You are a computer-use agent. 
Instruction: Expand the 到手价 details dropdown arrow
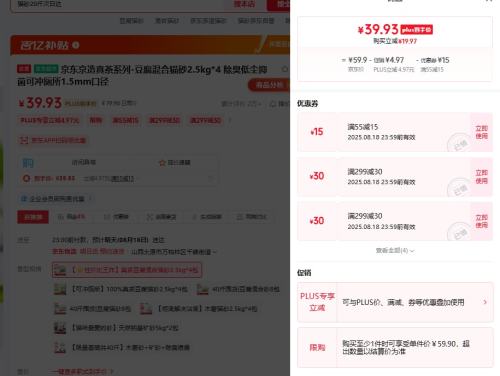tap(210, 179)
